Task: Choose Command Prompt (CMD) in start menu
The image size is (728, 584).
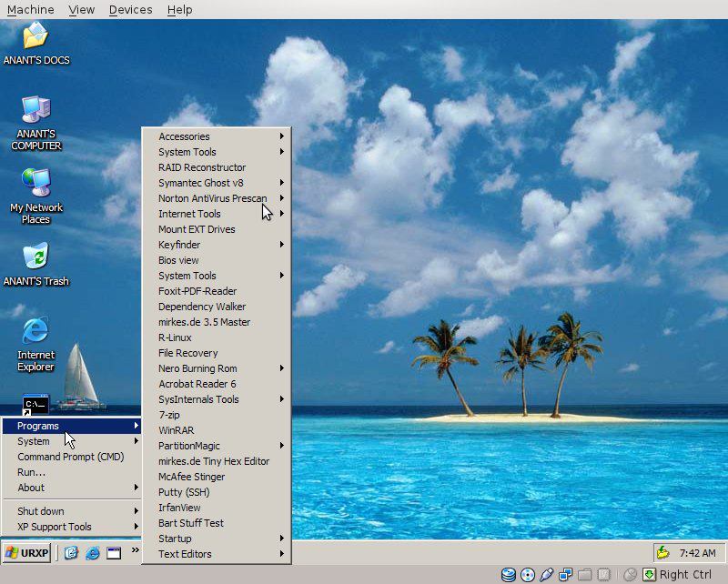Action: point(70,457)
